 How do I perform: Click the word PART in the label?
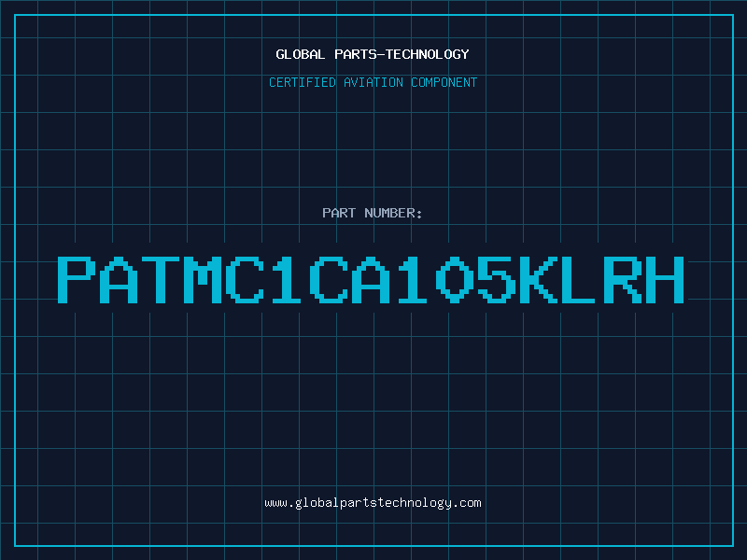click(x=339, y=213)
